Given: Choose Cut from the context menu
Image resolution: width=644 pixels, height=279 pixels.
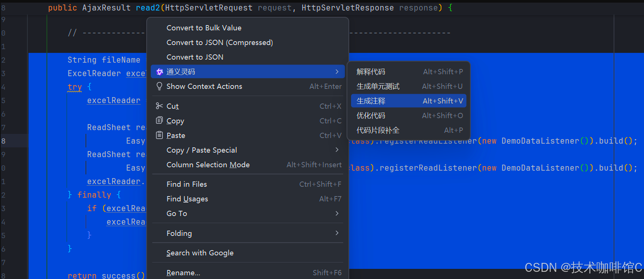Looking at the screenshot, I should [x=248, y=106].
